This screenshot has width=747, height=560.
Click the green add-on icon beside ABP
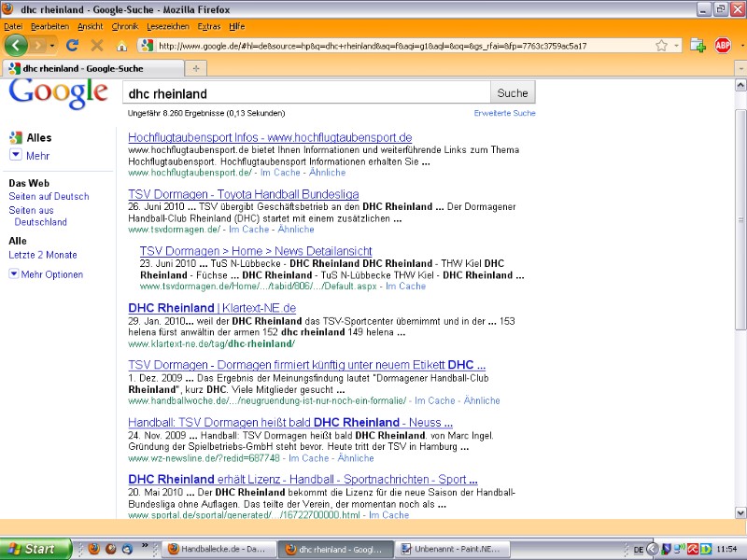pyautogui.click(x=698, y=45)
